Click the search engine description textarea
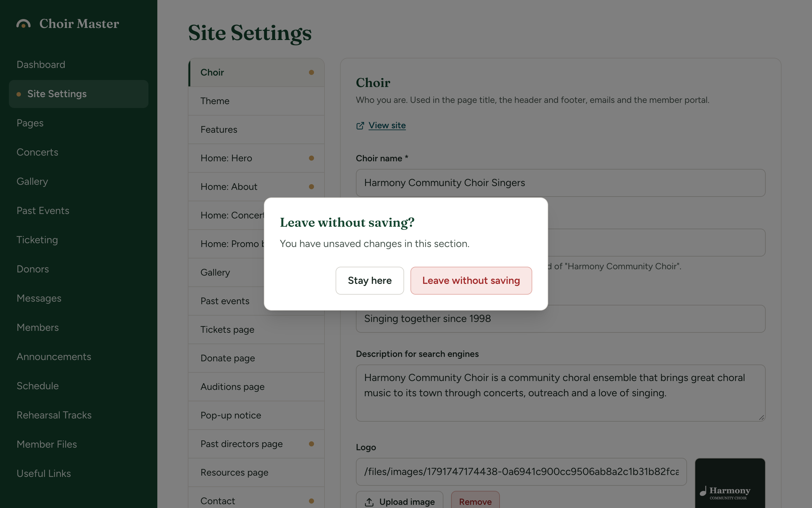812x508 pixels. [560, 393]
